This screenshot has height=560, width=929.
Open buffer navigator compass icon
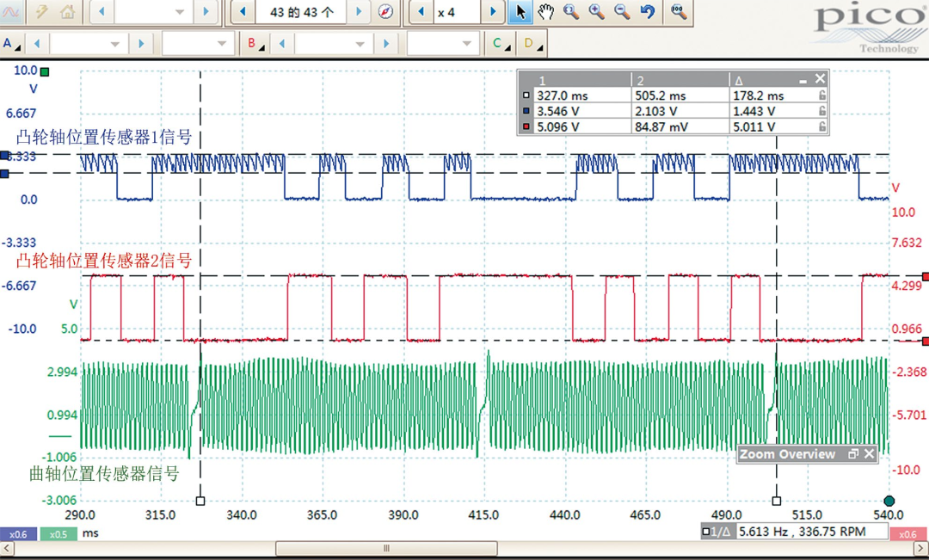pos(385,12)
